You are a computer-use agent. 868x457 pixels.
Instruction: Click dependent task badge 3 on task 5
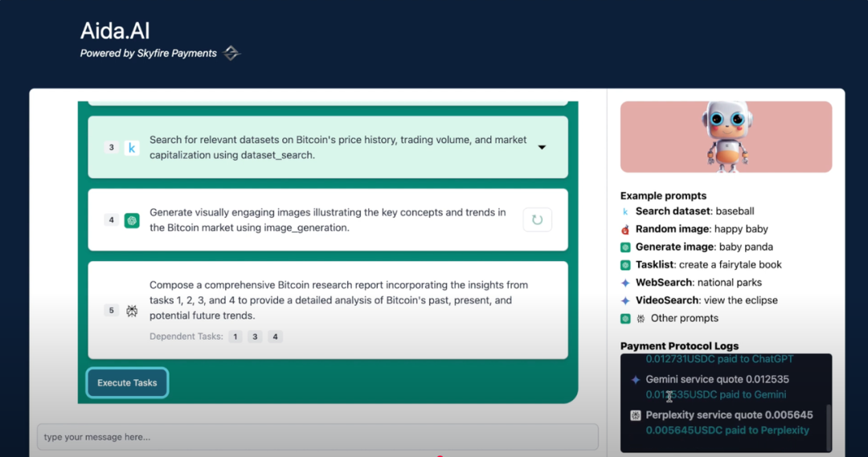click(x=256, y=337)
